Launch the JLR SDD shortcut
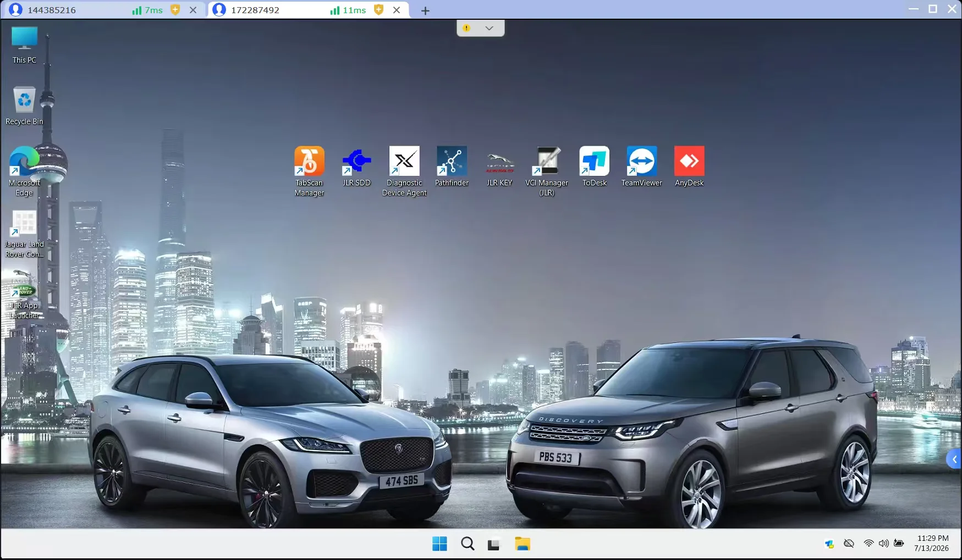962x560 pixels. coord(356,166)
